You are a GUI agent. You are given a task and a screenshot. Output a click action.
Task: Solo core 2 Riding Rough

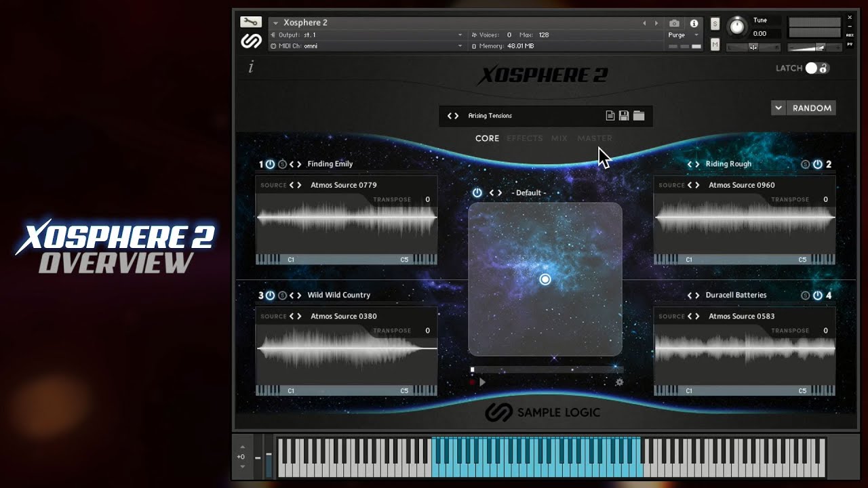(805, 164)
